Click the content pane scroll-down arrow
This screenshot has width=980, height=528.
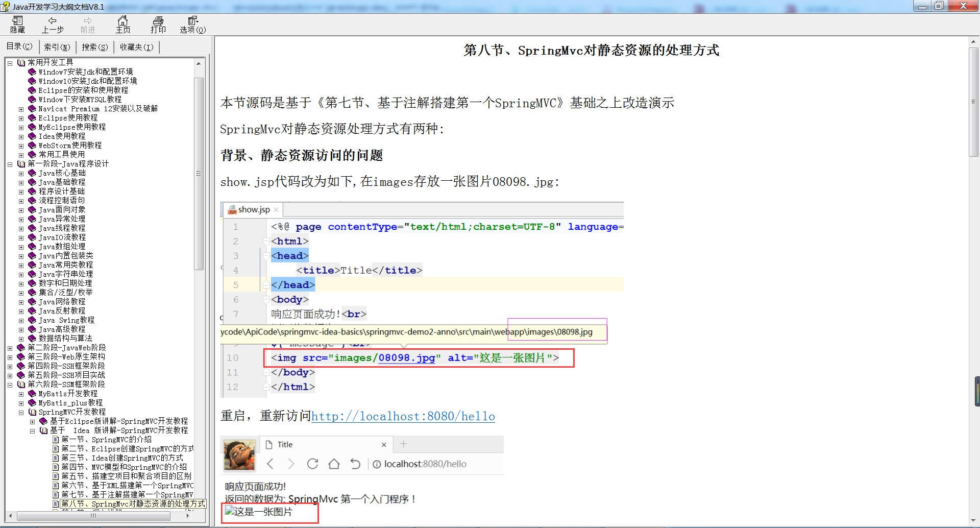click(x=973, y=520)
